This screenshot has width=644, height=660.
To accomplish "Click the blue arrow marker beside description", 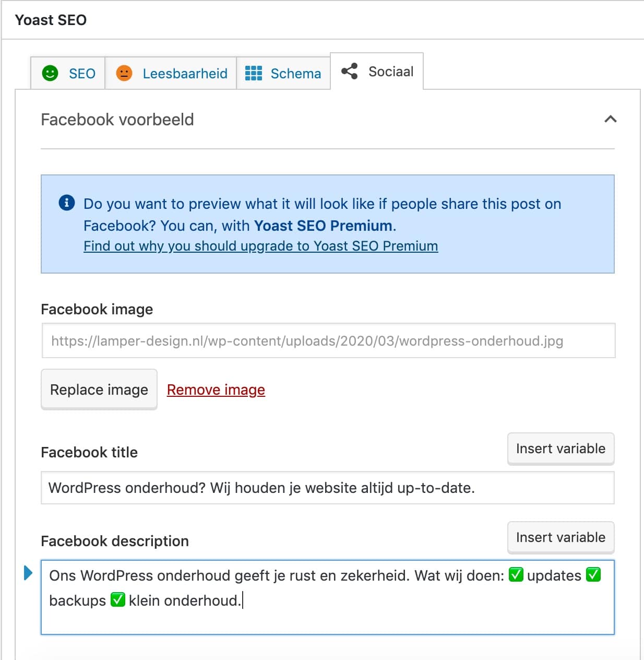I will coord(28,573).
